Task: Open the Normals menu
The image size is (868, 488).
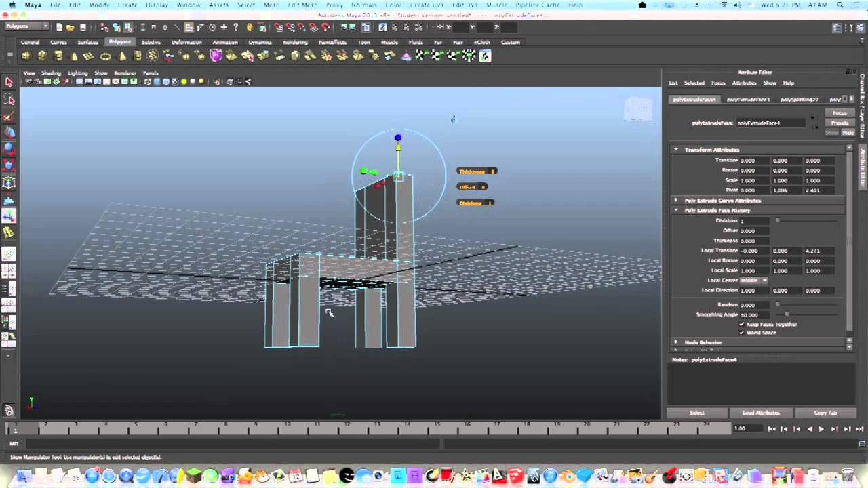Action: pyautogui.click(x=364, y=5)
